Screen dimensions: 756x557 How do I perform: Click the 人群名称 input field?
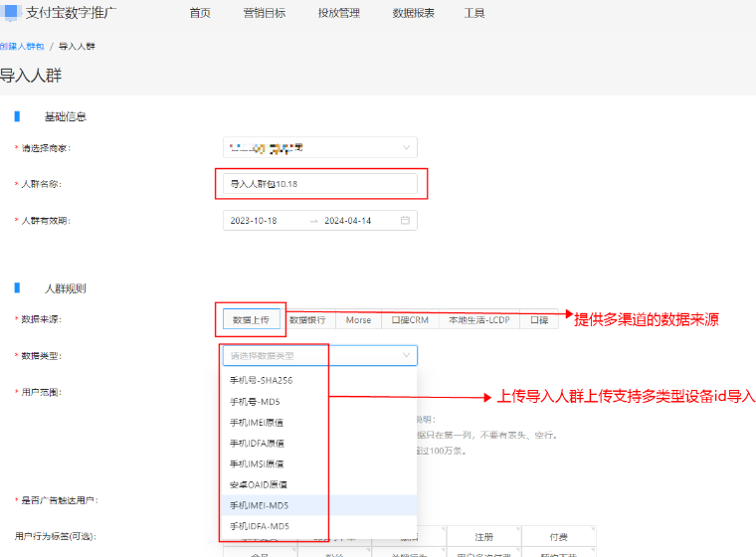pyautogui.click(x=320, y=184)
